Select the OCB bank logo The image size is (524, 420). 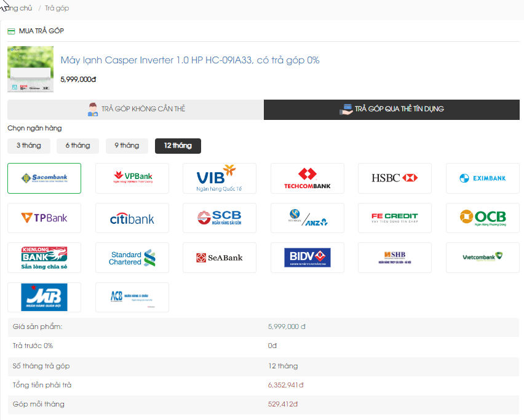[483, 218]
